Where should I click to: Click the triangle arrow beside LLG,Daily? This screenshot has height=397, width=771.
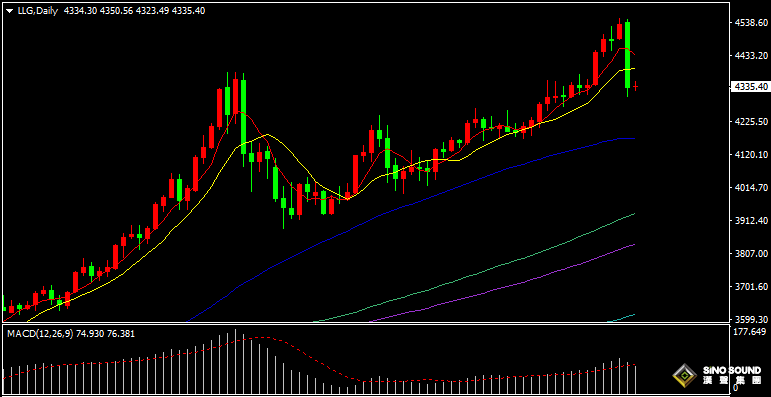pos(8,10)
